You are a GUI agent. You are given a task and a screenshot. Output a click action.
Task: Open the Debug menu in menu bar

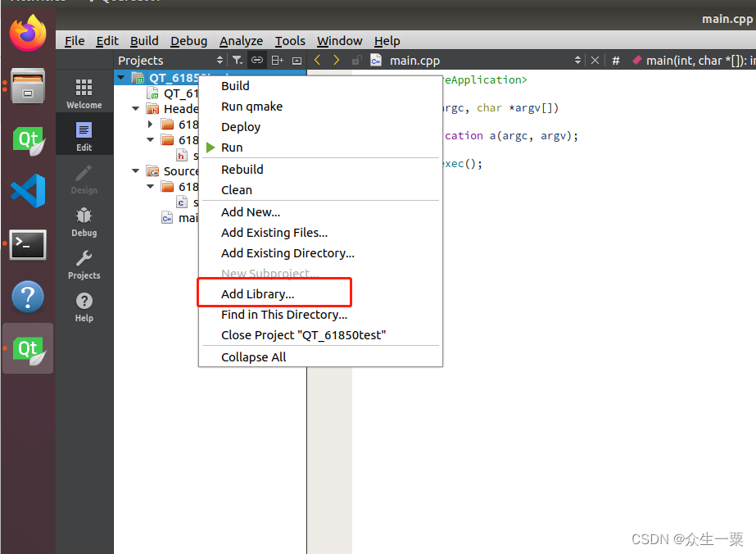tap(188, 41)
